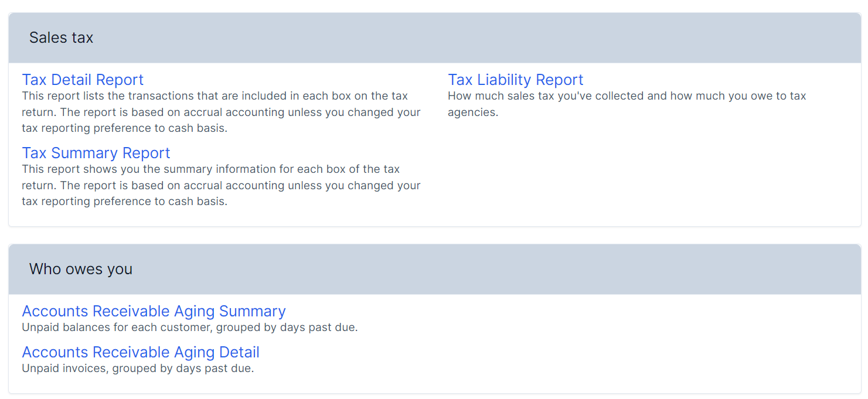Open the Tax Liability Report link

pyautogui.click(x=515, y=80)
